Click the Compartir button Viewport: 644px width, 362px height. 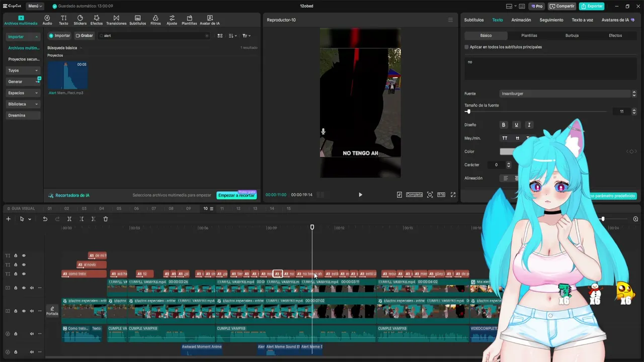562,6
